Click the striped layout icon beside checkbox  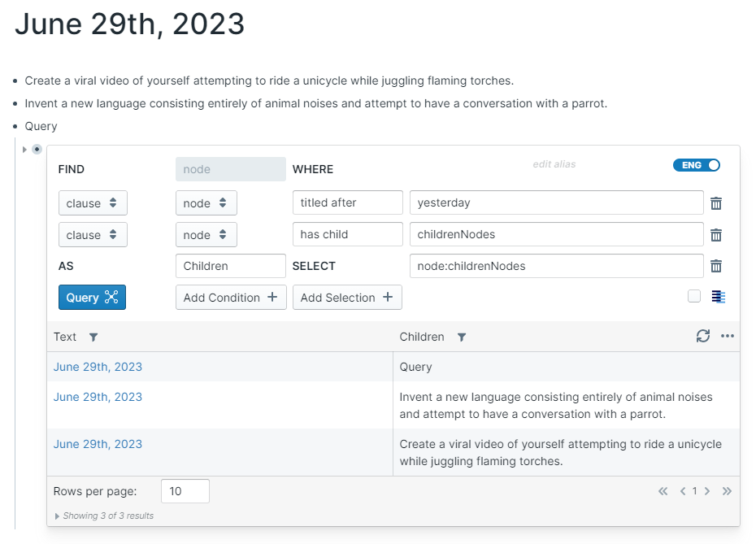tap(719, 297)
